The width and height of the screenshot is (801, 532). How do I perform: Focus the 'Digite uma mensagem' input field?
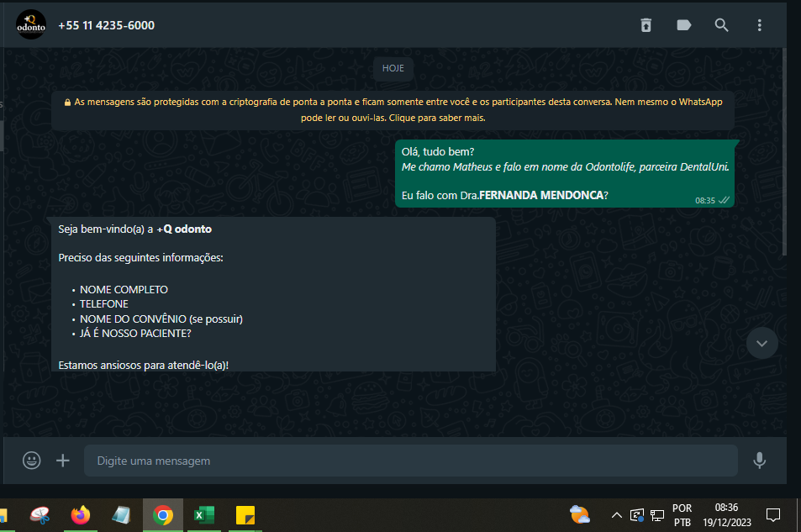(x=411, y=461)
